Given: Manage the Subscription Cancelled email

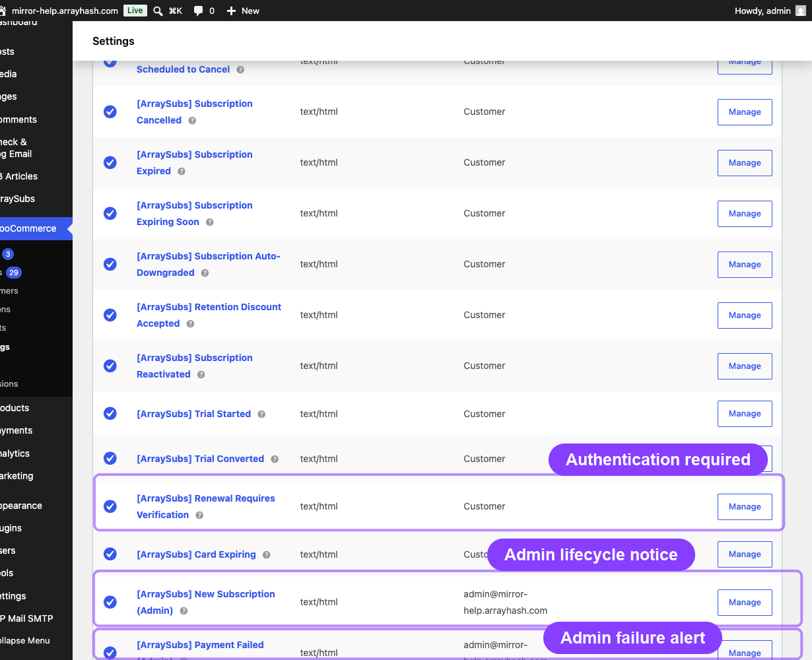Looking at the screenshot, I should (x=745, y=112).
